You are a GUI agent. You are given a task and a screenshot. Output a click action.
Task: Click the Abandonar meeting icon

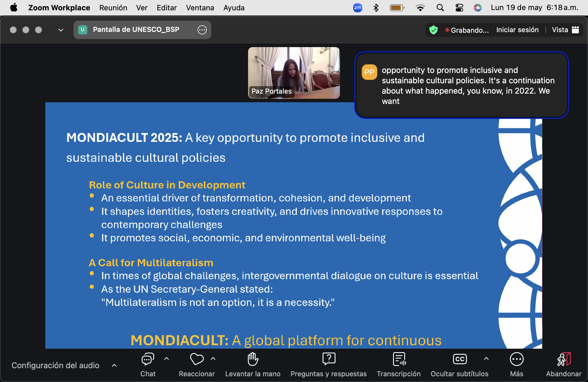point(564,359)
